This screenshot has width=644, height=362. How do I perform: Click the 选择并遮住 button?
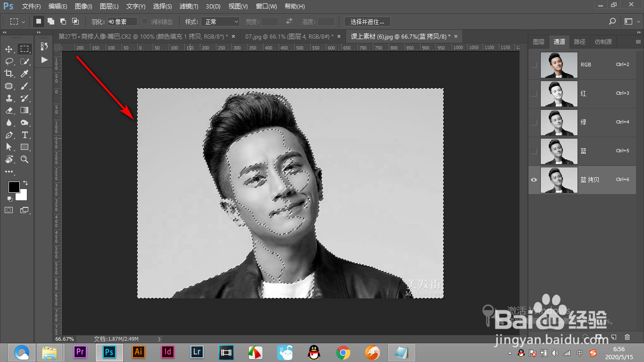tap(367, 22)
